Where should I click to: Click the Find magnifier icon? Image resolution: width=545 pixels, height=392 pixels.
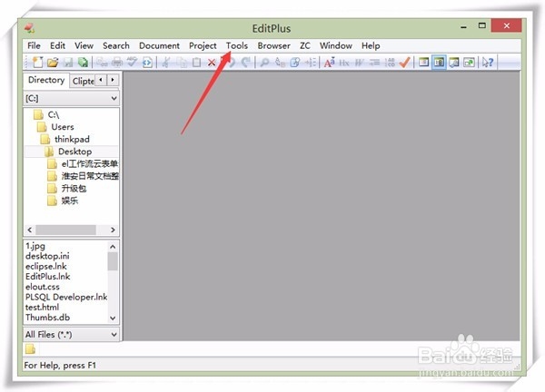(265, 63)
